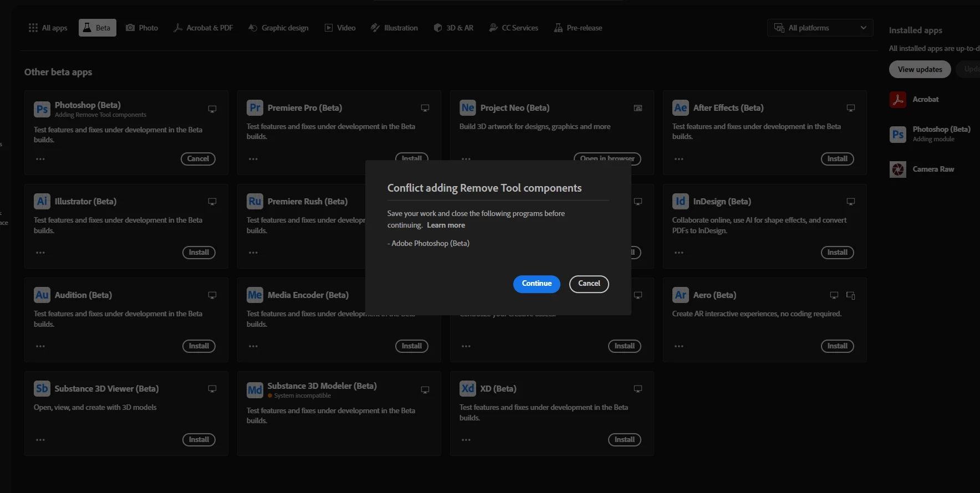Screen dimensions: 980x493
Task: Open more options for Aero (Beta)
Action: click(x=679, y=346)
